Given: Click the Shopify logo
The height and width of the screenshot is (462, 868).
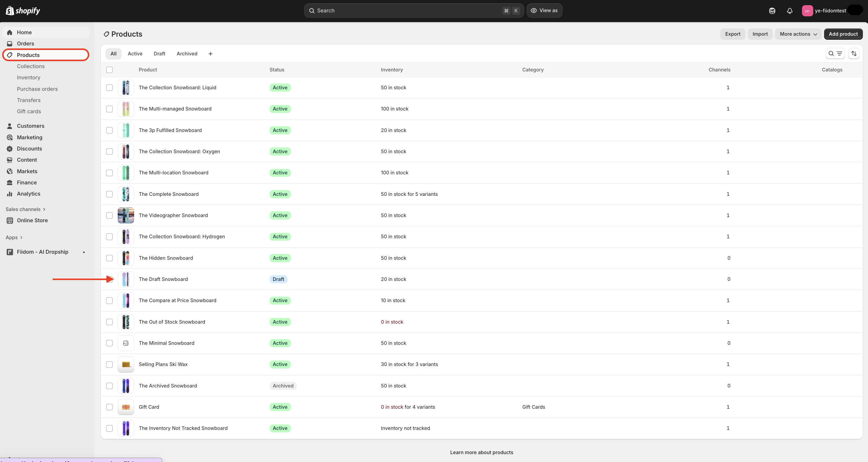Looking at the screenshot, I should coord(23,11).
